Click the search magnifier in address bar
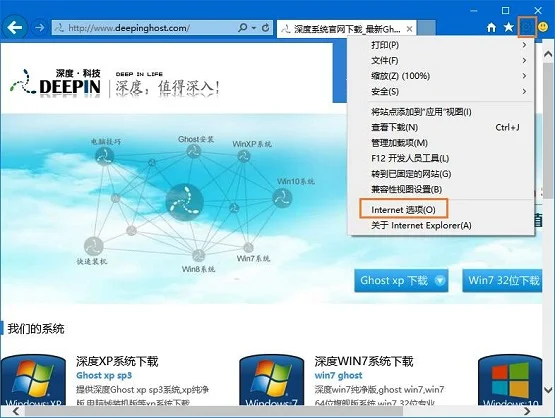Screen dimensions: 555x418 point(243,28)
